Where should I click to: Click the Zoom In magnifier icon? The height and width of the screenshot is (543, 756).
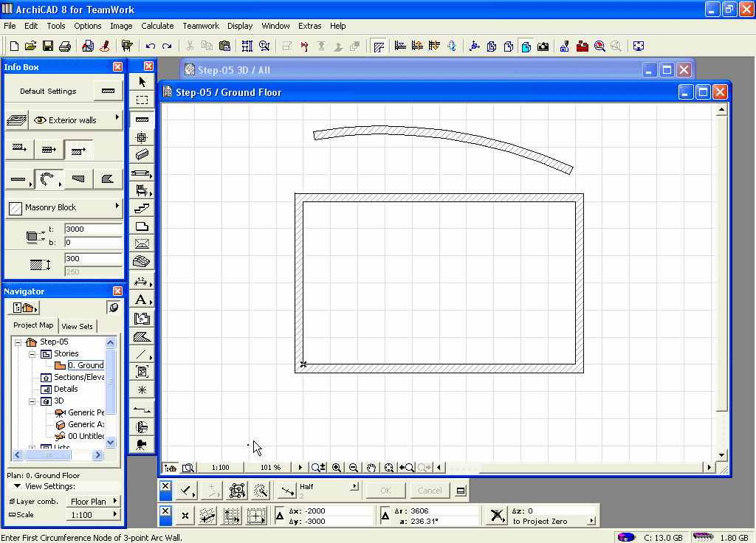pyautogui.click(x=337, y=467)
